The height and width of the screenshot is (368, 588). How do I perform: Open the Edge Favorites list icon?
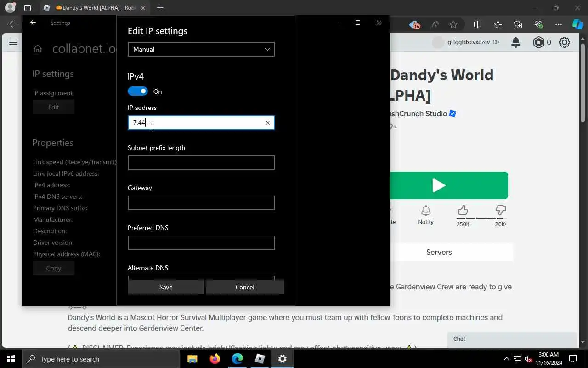[x=498, y=24]
